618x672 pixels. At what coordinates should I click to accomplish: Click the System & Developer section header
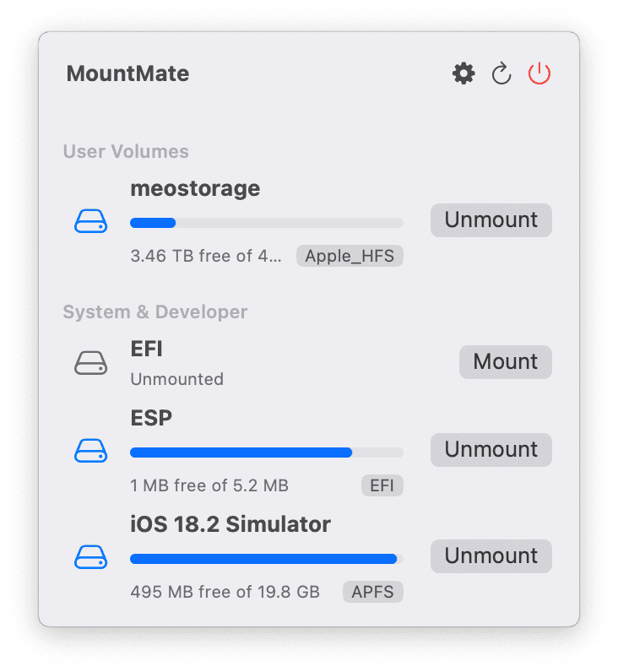click(155, 312)
